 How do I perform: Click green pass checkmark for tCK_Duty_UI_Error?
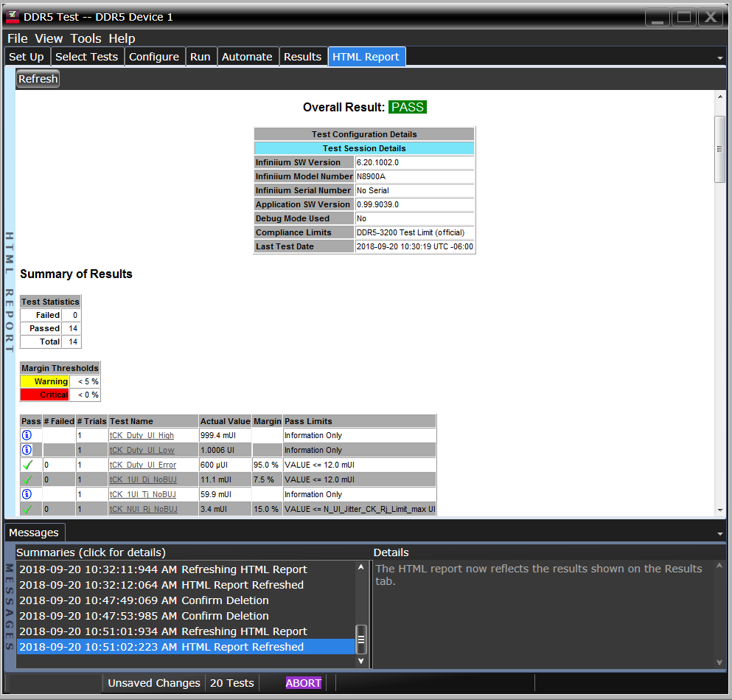point(27,465)
